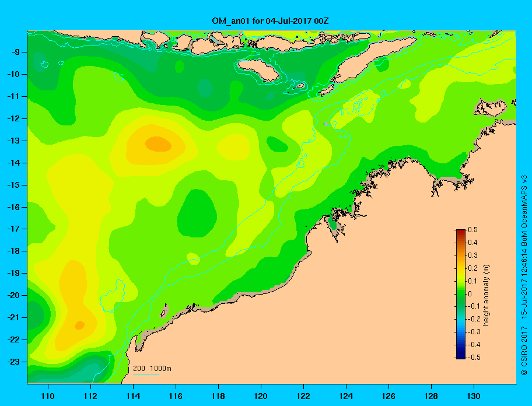Click the CSIRO 2017 BoM OceanMAPS copyright text
This screenshot has width=532, height=406.
[x=524, y=275]
